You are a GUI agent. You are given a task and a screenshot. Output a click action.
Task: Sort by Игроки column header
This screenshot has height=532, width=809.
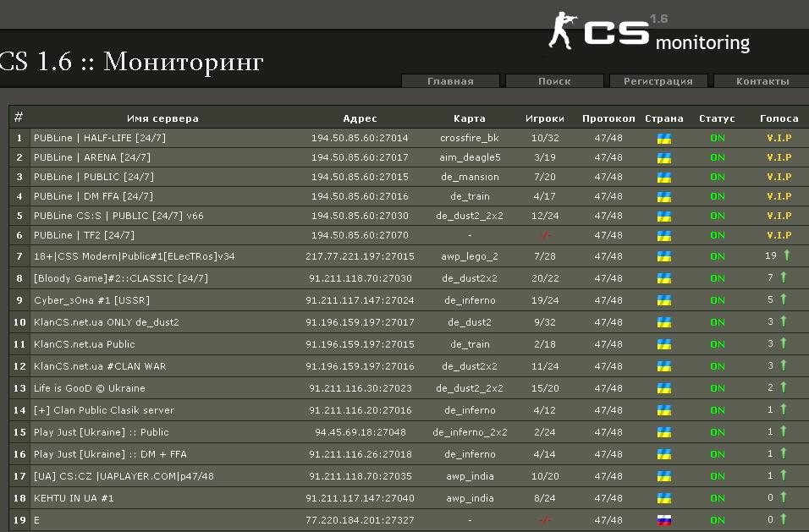tap(545, 118)
